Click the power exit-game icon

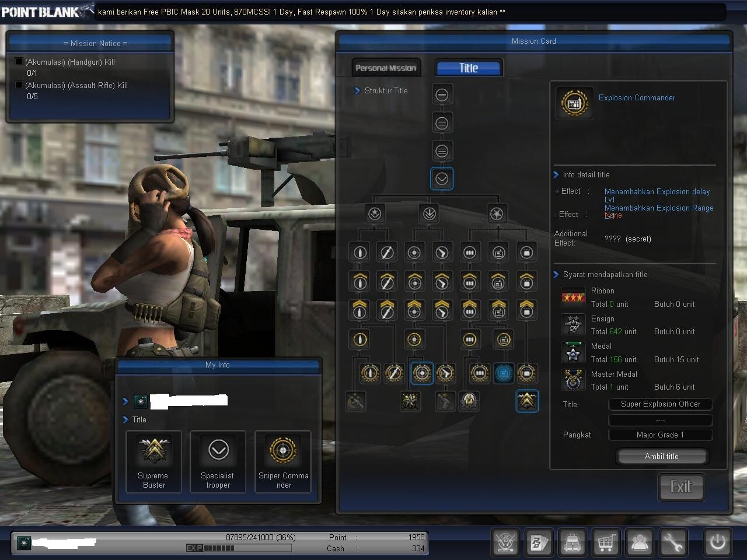pos(717,542)
